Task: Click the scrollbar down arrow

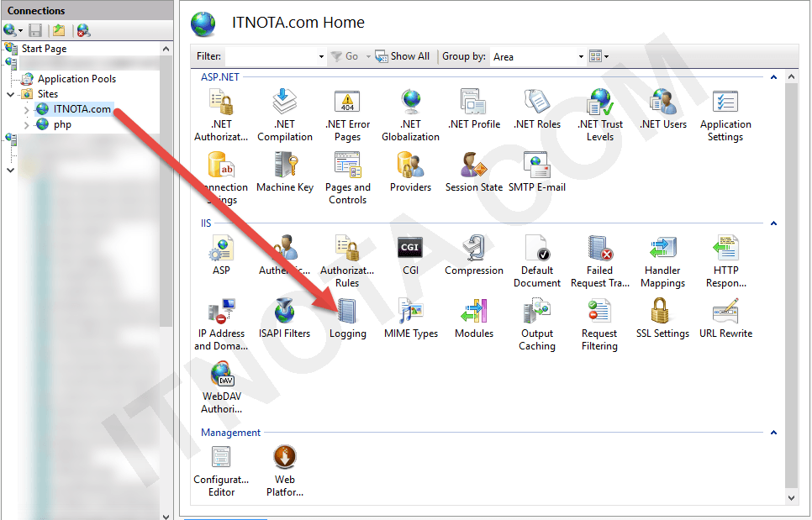Action: click(x=791, y=497)
